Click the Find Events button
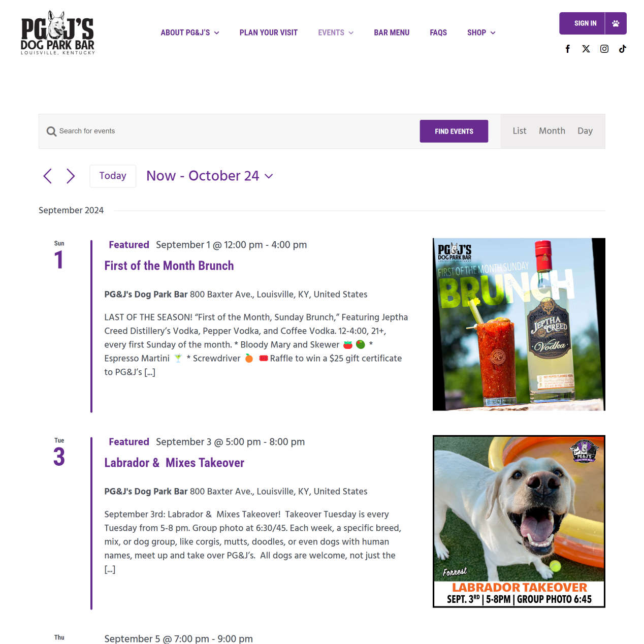The image size is (644, 644). pos(454,131)
